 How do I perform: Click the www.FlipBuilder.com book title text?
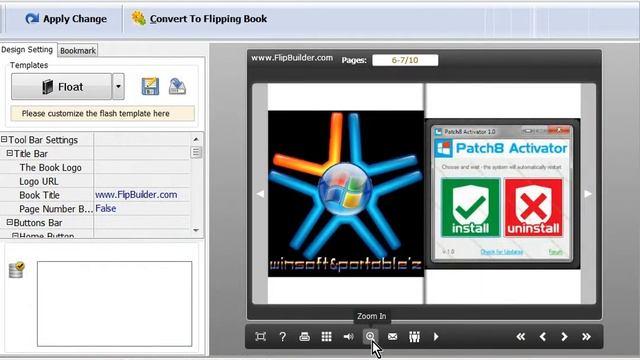click(292, 58)
